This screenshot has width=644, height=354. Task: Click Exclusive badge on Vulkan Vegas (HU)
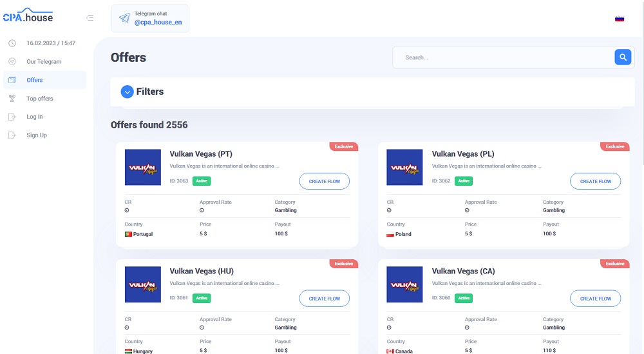[x=344, y=264]
